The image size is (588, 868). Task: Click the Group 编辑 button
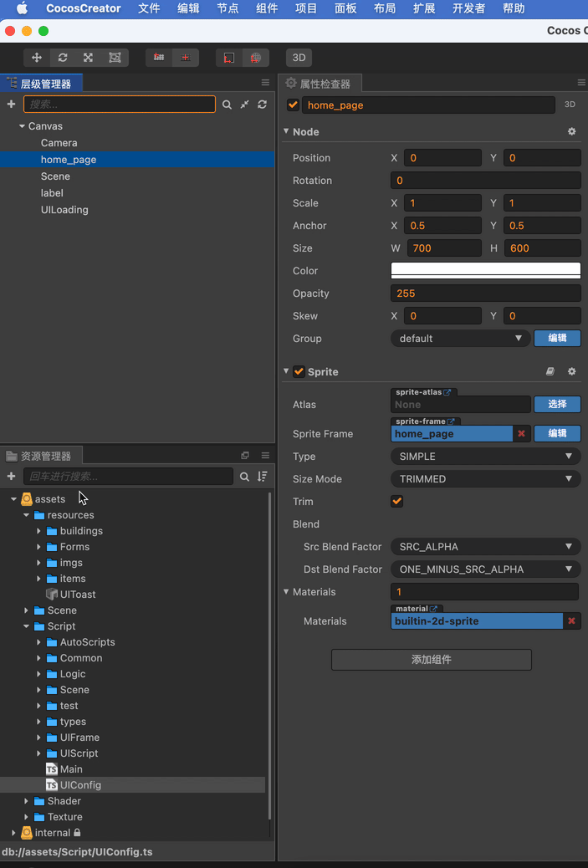(x=557, y=338)
